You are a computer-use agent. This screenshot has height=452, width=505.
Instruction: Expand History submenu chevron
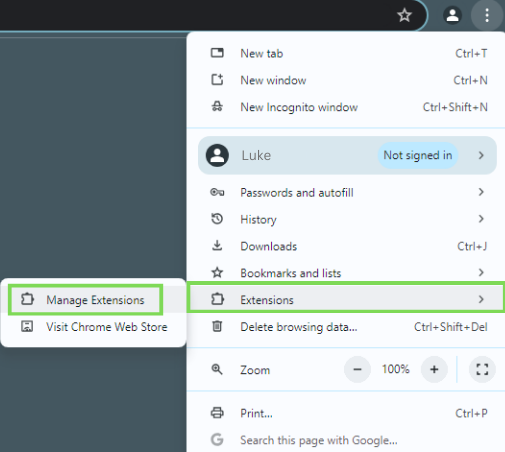[481, 219]
